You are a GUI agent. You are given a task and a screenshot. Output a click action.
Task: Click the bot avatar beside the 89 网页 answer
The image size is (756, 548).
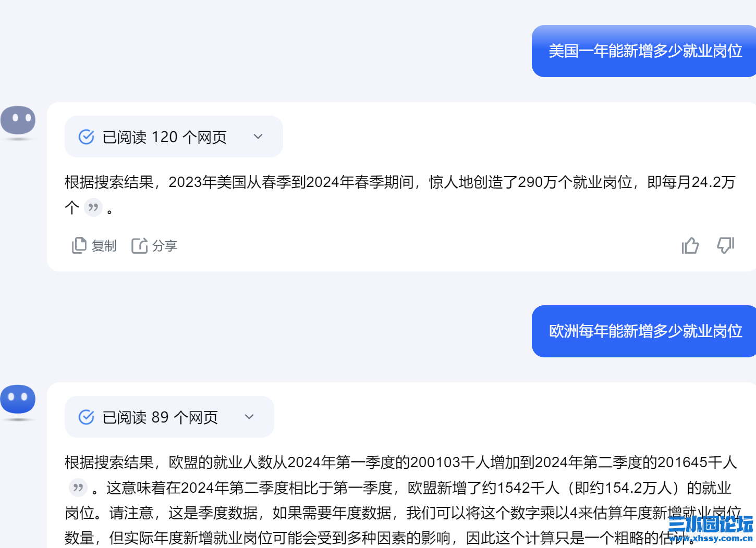tap(18, 400)
